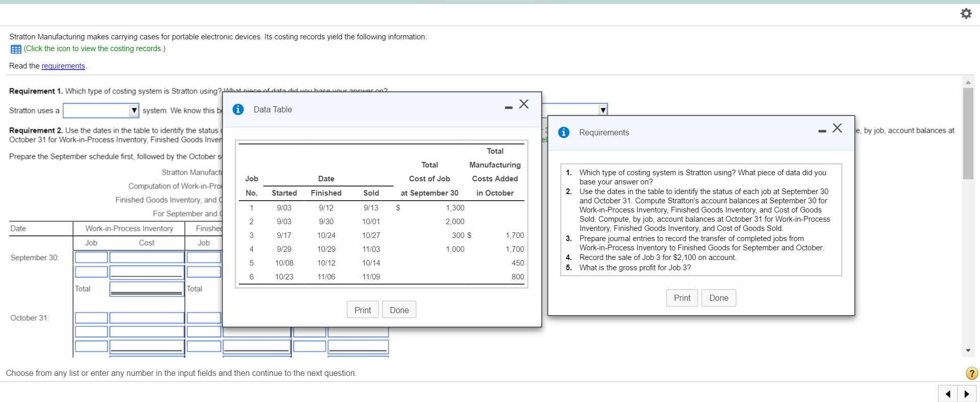Viewport: 980px width, 402px height.
Task: Open the settings gear icon
Action: (x=966, y=13)
